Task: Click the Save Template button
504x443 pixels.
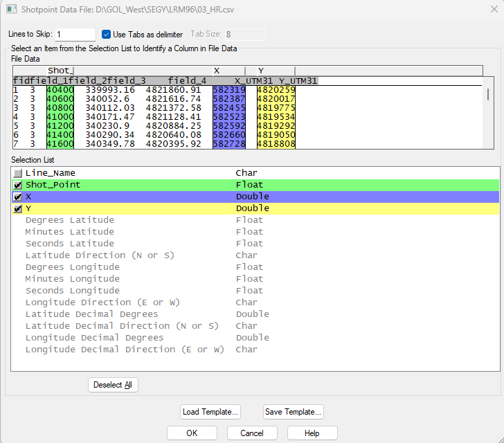Action: (293, 412)
